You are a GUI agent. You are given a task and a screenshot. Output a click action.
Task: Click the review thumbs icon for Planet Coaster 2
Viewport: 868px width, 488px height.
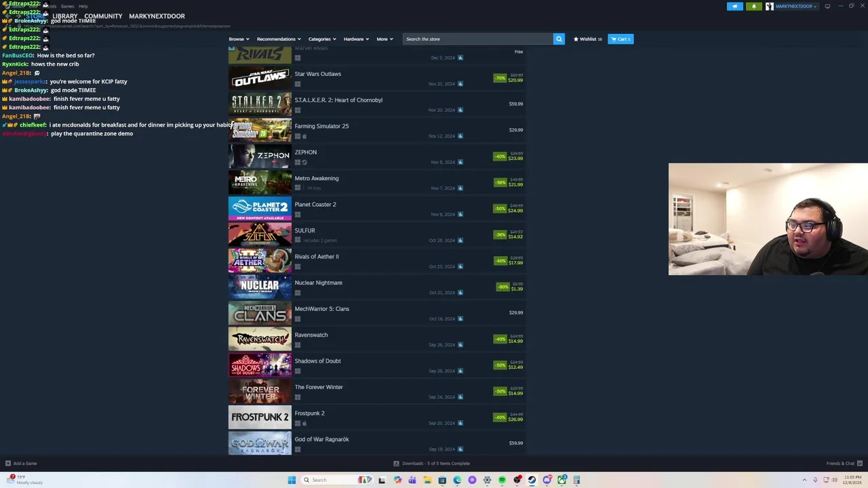pos(460,214)
